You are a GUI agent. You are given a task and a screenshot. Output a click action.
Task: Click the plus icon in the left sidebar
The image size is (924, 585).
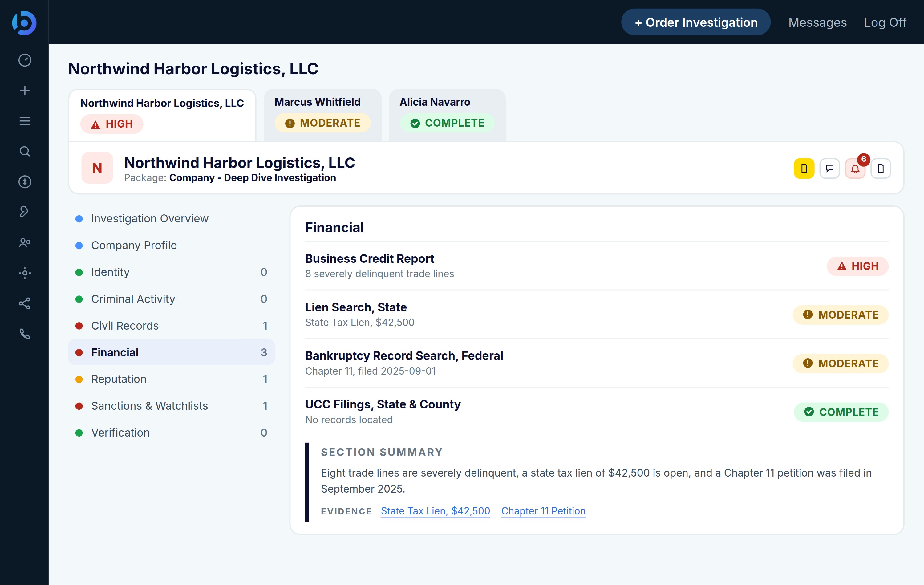pos(25,91)
